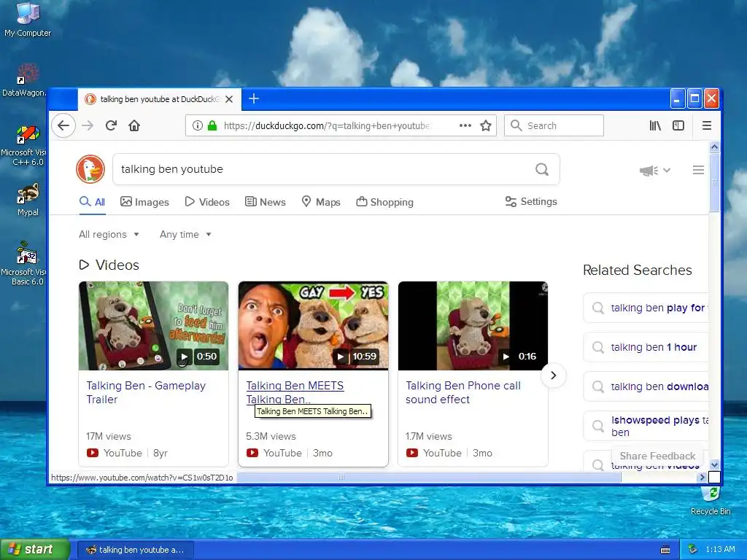Switch to the Shopping tab
Screen dimensions: 747x560
385,202
